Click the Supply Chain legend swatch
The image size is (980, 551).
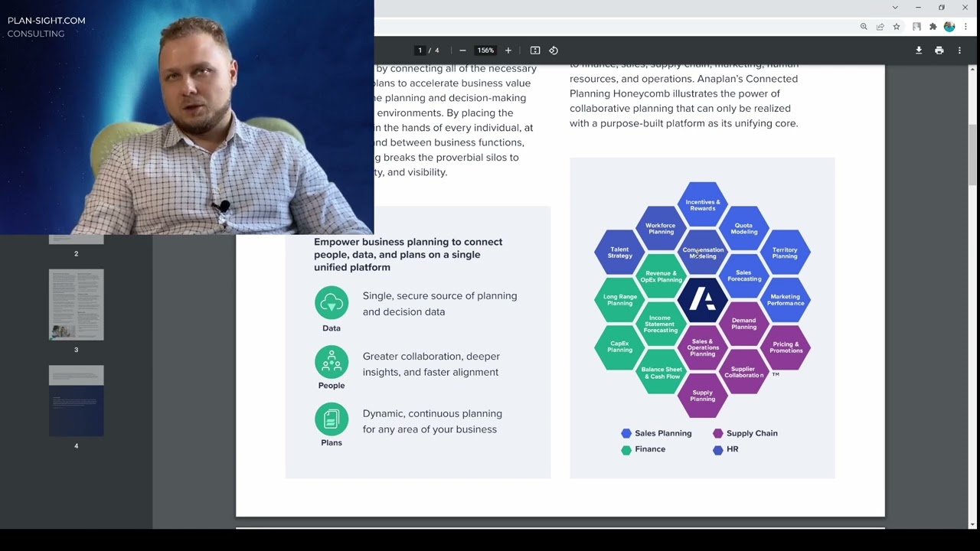[x=717, y=433]
